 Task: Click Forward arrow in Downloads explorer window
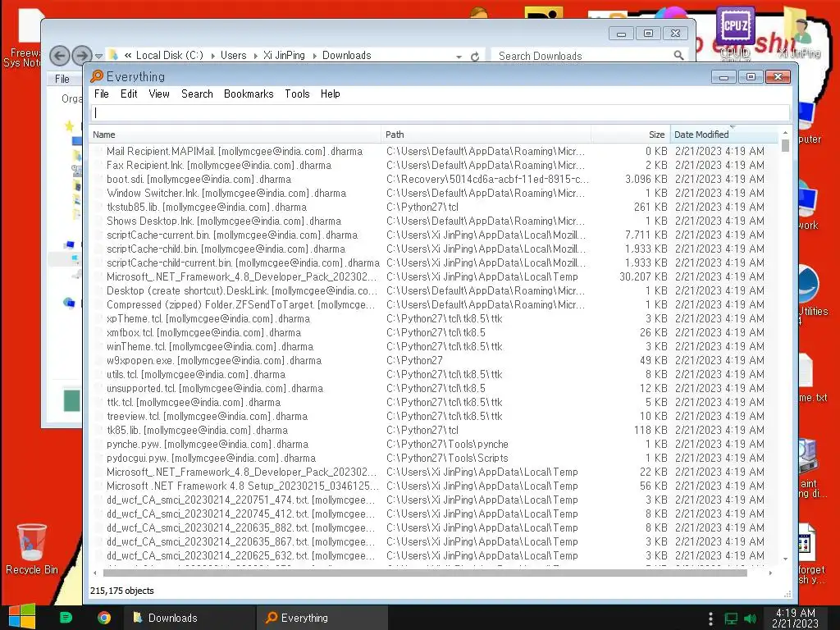coord(81,55)
